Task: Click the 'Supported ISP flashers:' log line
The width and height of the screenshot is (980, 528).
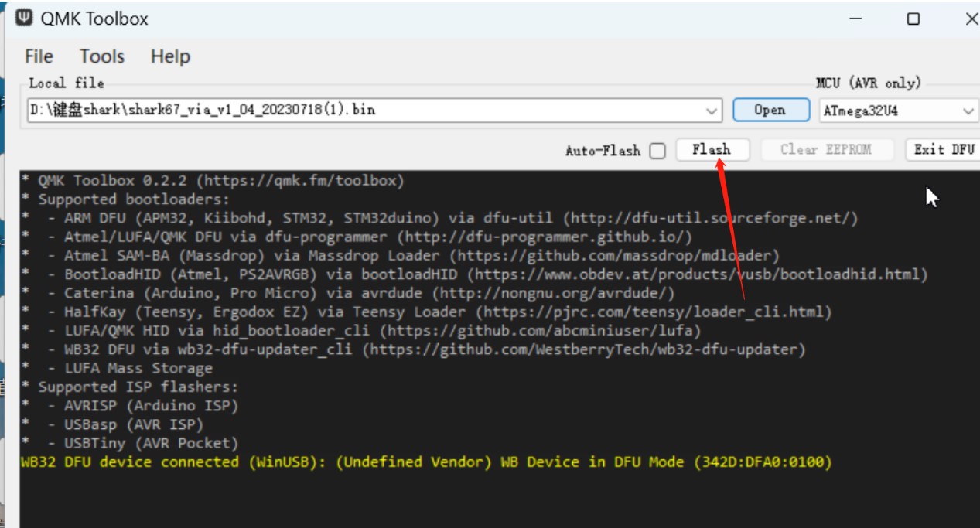Action: (130, 387)
